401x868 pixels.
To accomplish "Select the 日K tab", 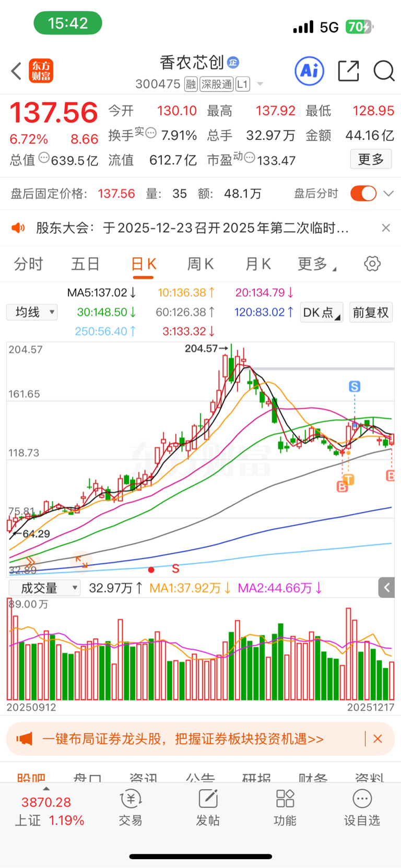I will tap(143, 264).
